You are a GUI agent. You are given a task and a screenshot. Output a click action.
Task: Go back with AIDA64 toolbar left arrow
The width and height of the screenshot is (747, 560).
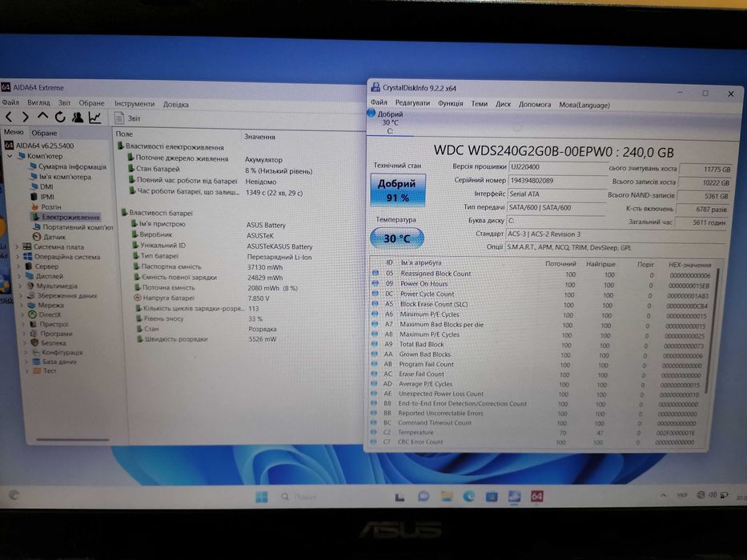(9, 117)
